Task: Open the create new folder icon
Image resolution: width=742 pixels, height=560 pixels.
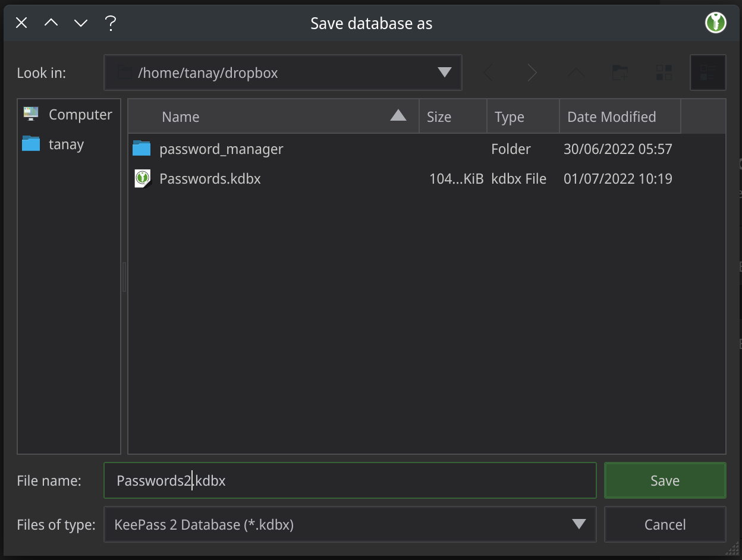Action: pyautogui.click(x=620, y=73)
